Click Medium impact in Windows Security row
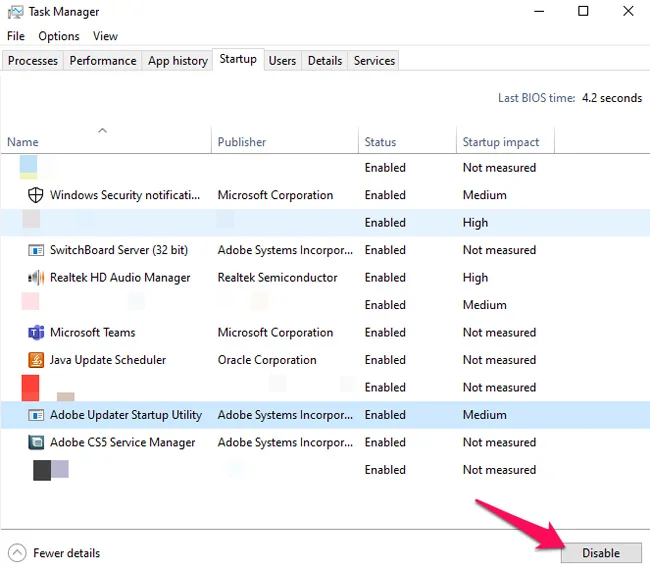650x570 pixels. click(485, 195)
